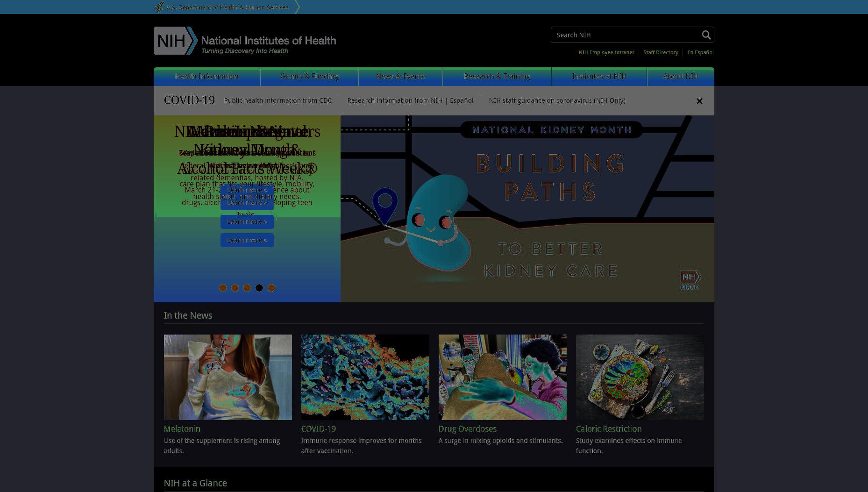The height and width of the screenshot is (492, 868).
Task: Click the NIDDK logo on kidney banner
Action: pyautogui.click(x=690, y=280)
